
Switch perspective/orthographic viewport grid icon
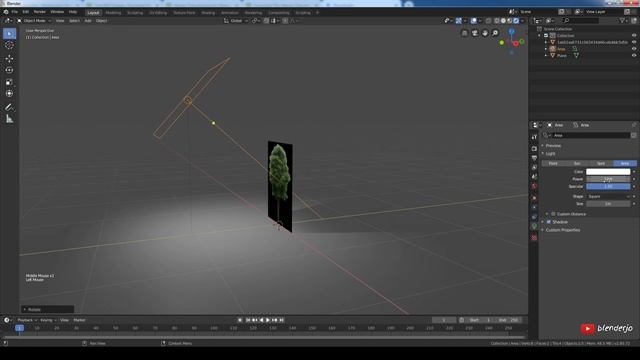coord(464,33)
